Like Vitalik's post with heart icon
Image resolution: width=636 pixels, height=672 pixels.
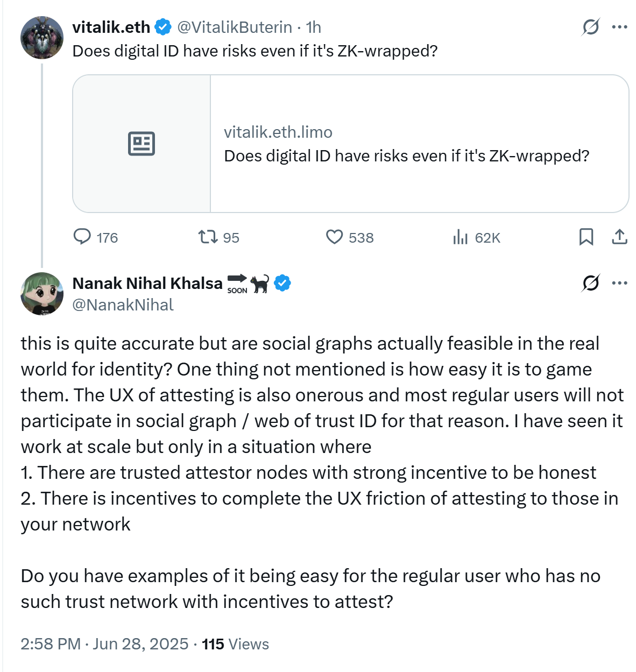334,237
